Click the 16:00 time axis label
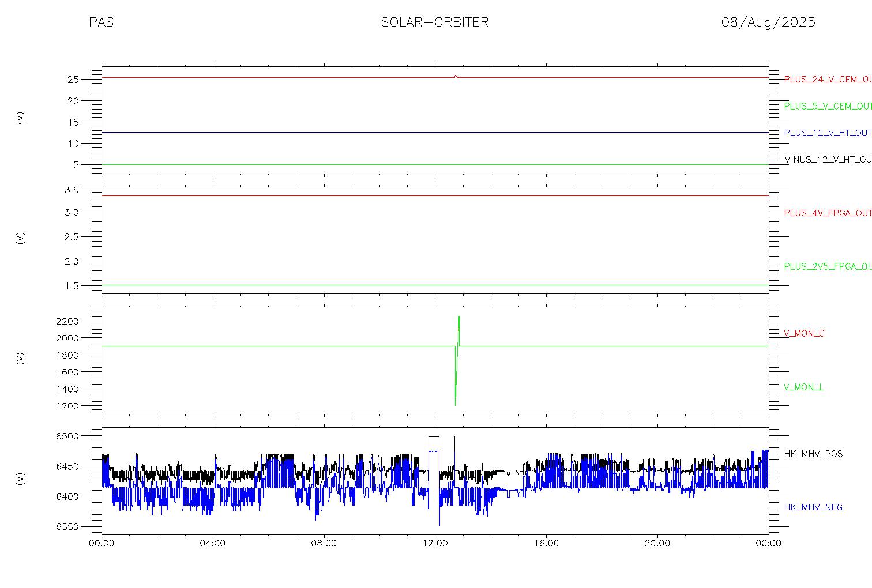Screen dimensions: 872x588 point(546,543)
